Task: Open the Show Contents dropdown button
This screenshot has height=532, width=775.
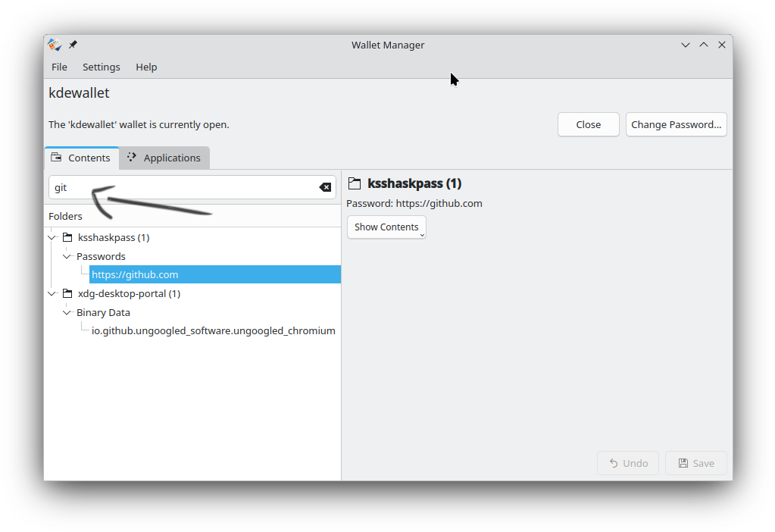Action: 386,227
